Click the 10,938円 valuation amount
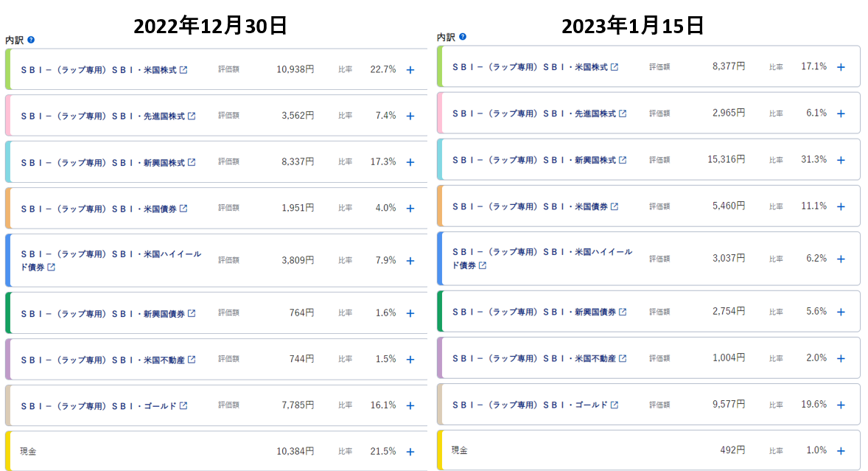The image size is (868, 471). click(295, 69)
